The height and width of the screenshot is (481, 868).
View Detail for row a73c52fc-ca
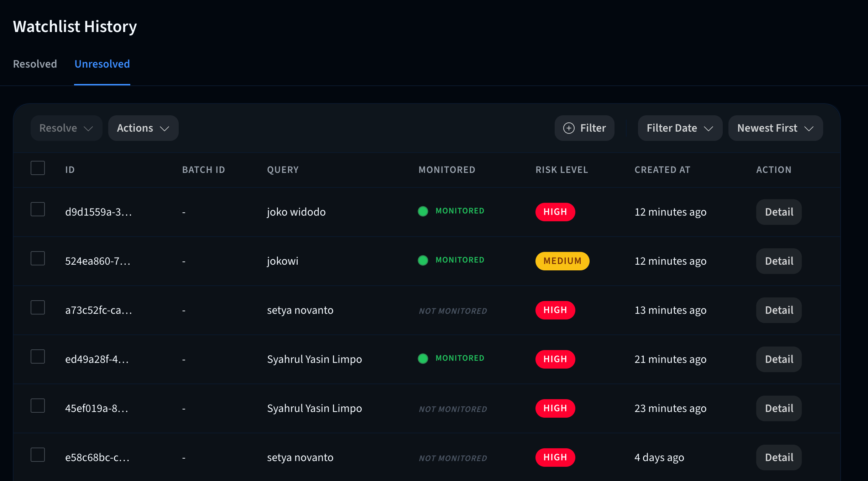tap(779, 310)
